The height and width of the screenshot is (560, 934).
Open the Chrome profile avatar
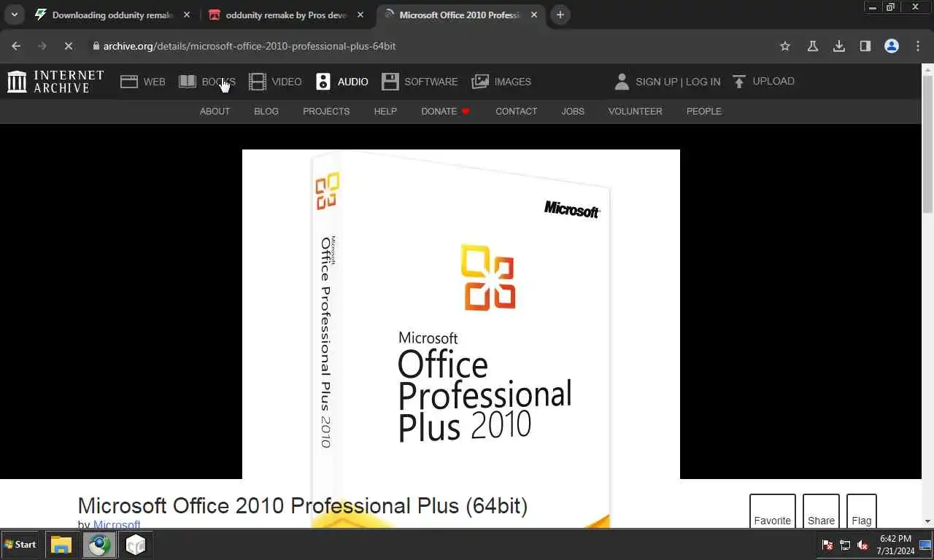[892, 46]
